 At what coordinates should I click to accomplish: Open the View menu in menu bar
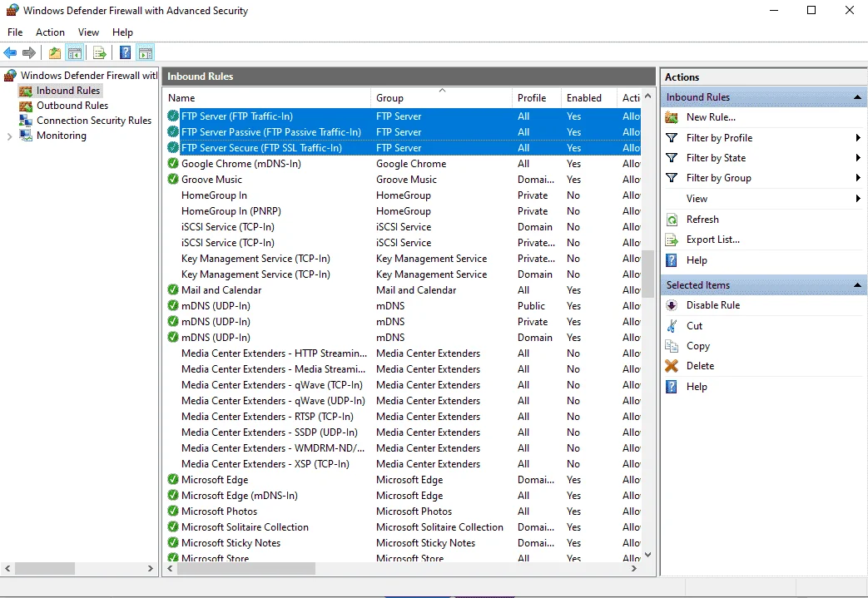tap(88, 32)
